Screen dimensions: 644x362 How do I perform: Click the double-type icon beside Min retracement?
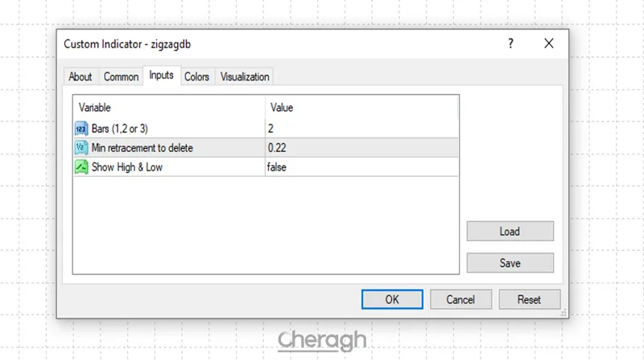tap(81, 148)
